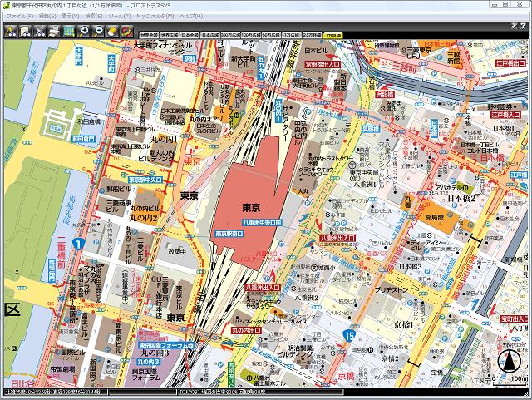This screenshot has height=400, width=532.
Task: Click the 100m scale bar on the map
Action: pyautogui.click(x=511, y=383)
